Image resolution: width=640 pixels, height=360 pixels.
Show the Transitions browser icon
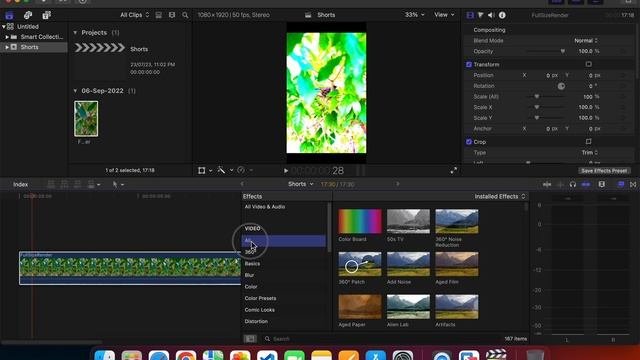click(x=633, y=184)
